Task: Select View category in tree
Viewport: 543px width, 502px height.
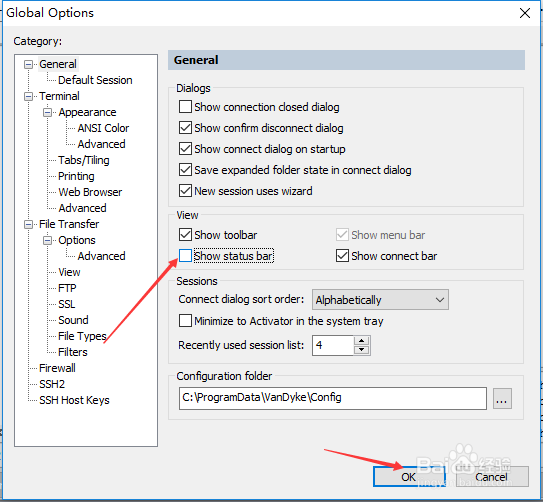Action: (69, 272)
